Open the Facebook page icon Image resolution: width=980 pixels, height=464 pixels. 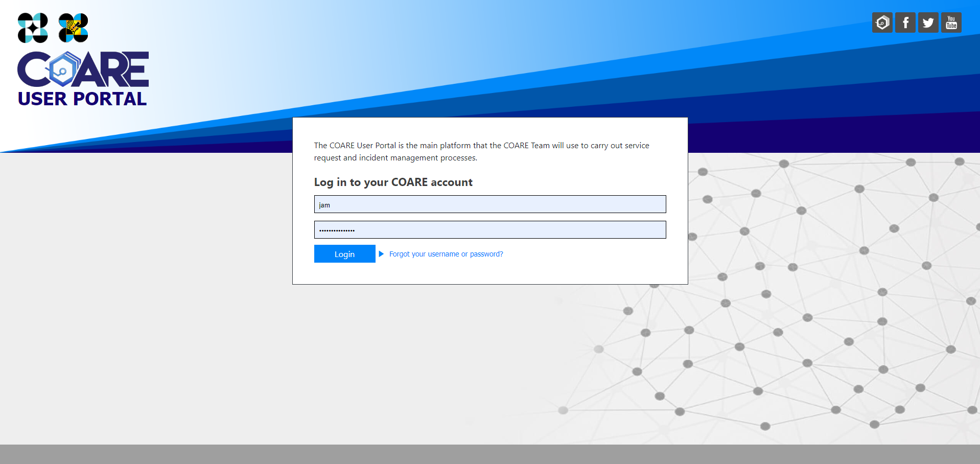[x=905, y=22]
